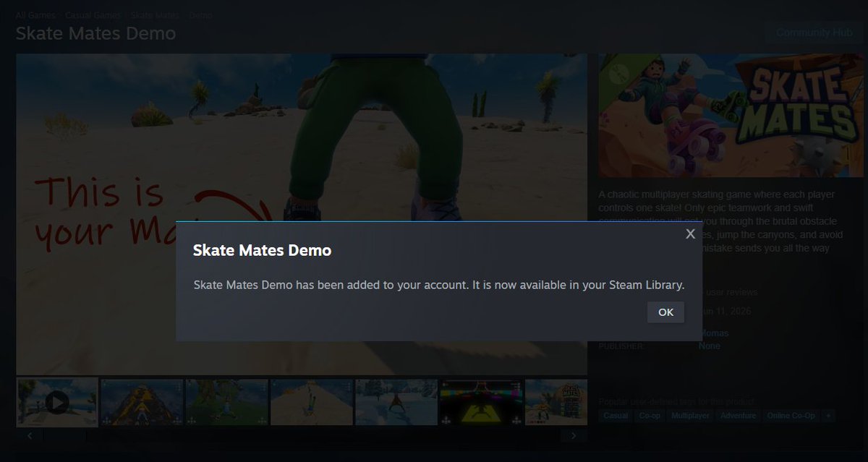Open the Co-op tag
The height and width of the screenshot is (462, 868).
coord(650,416)
